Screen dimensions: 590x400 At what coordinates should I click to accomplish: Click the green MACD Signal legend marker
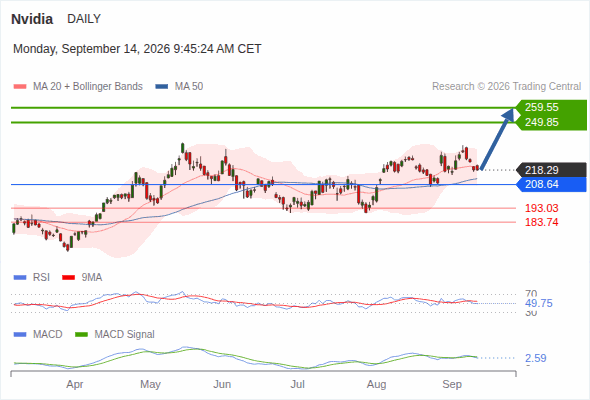pyautogui.click(x=81, y=335)
